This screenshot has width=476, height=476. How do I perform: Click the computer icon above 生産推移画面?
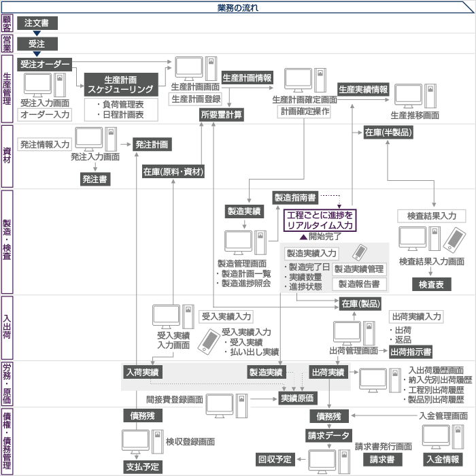point(415,97)
